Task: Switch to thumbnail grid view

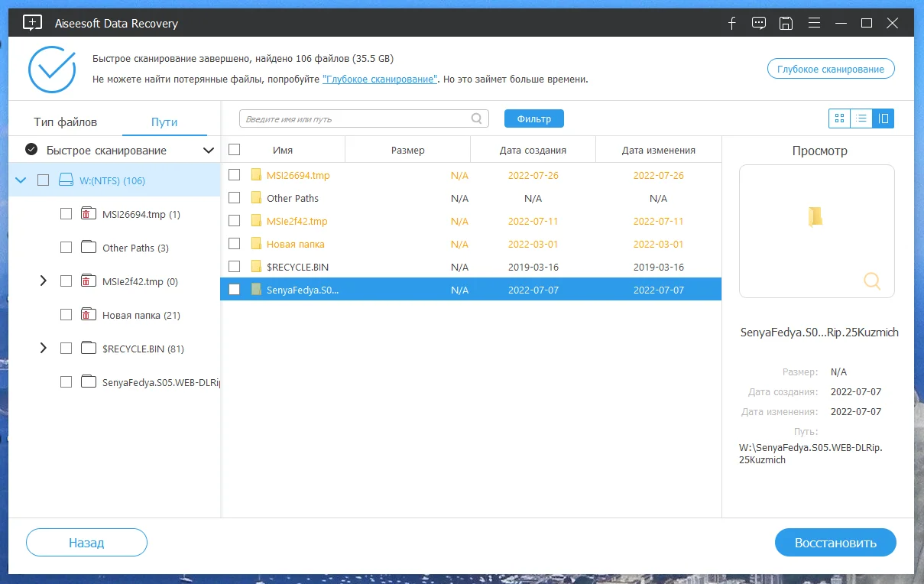Action: tap(839, 118)
